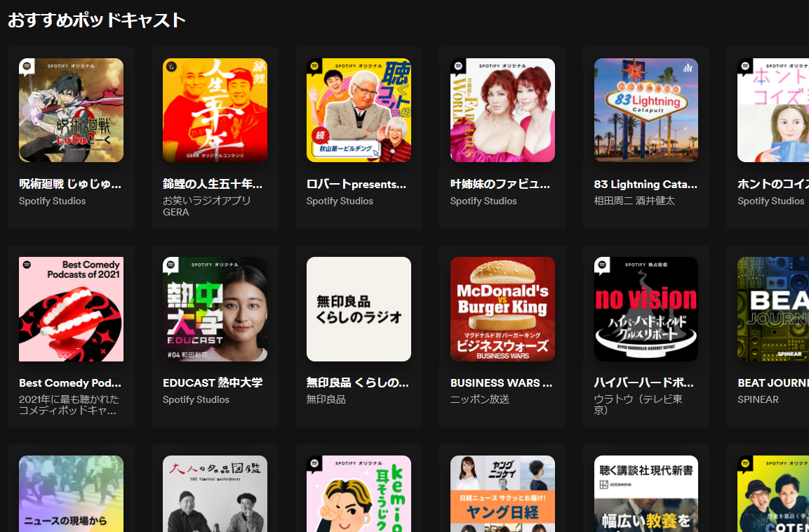Open 叶姉妹のファビュラスワールド cover art
The width and height of the screenshot is (809, 532).
[502, 110]
